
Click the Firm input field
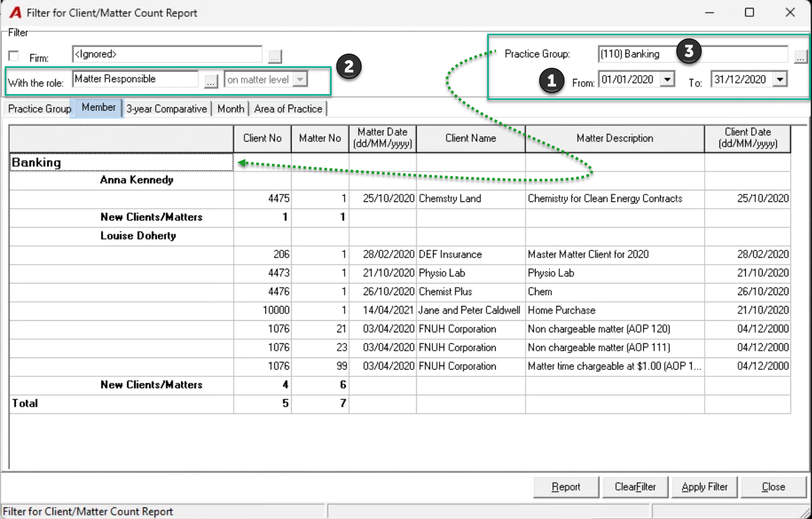coord(167,54)
